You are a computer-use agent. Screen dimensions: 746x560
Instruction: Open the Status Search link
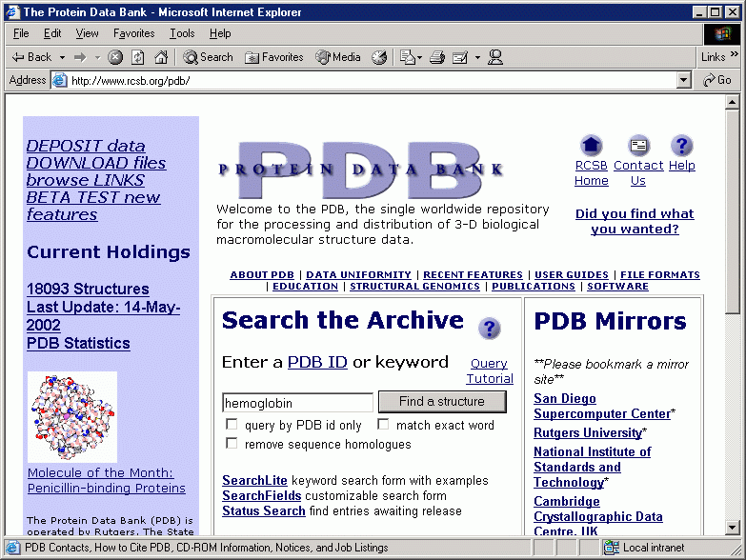(264, 510)
